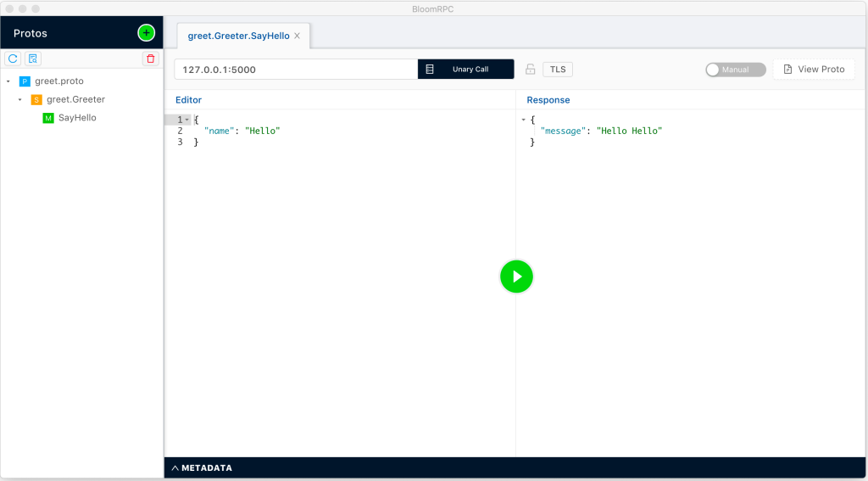Click the unlock padlock icon beside TLS
868x481 pixels.
click(x=531, y=70)
